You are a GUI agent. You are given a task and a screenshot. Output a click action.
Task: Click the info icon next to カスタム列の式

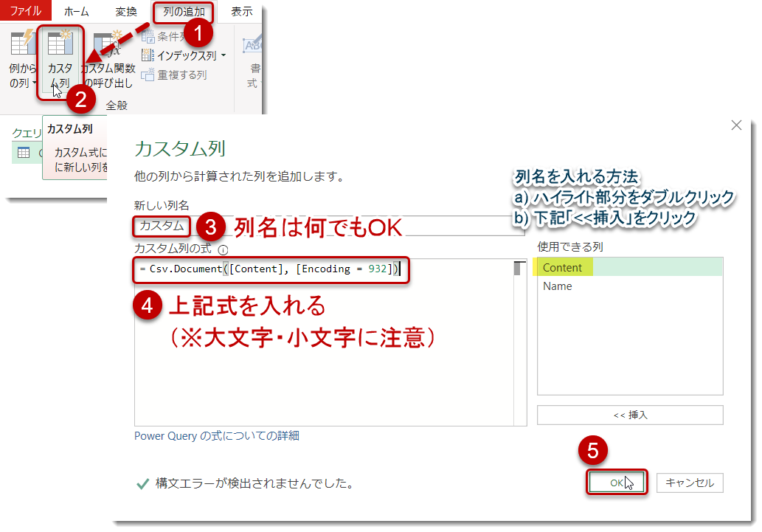click(223, 250)
